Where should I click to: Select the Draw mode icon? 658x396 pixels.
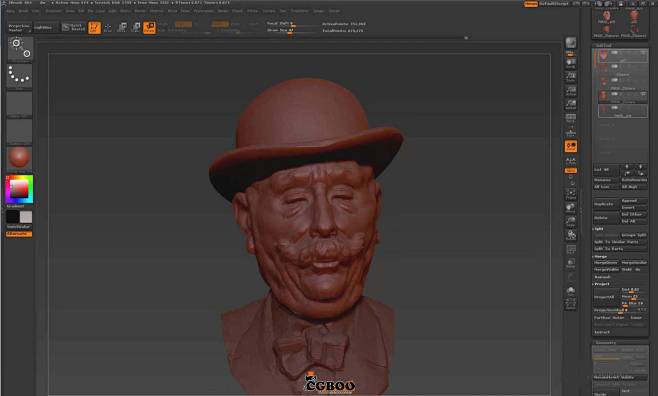click(x=108, y=28)
